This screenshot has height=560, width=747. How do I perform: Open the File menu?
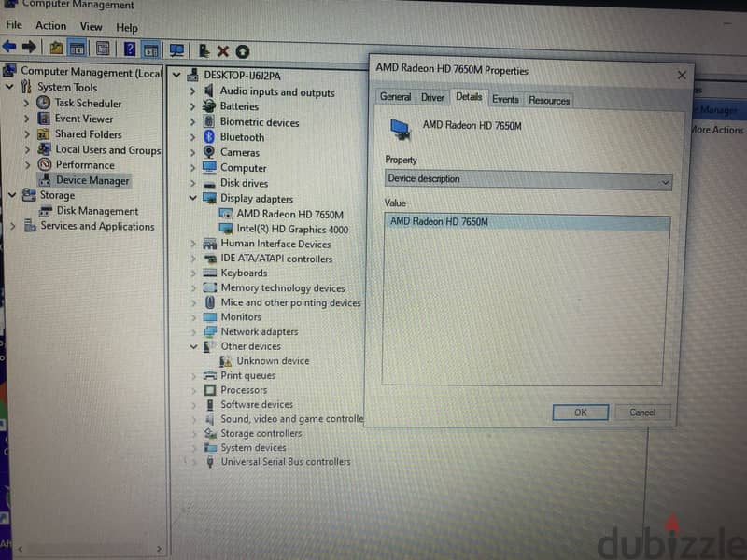[x=14, y=25]
